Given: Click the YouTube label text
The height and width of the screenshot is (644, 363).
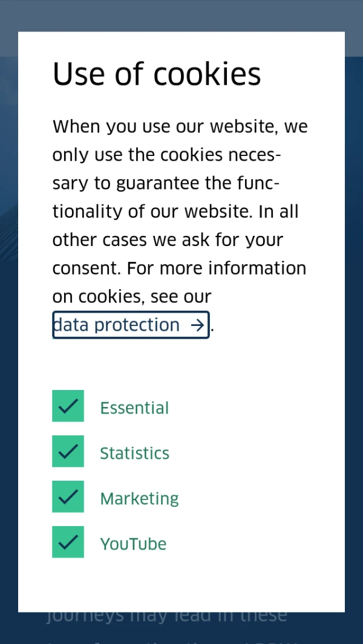Looking at the screenshot, I should 133,544.
